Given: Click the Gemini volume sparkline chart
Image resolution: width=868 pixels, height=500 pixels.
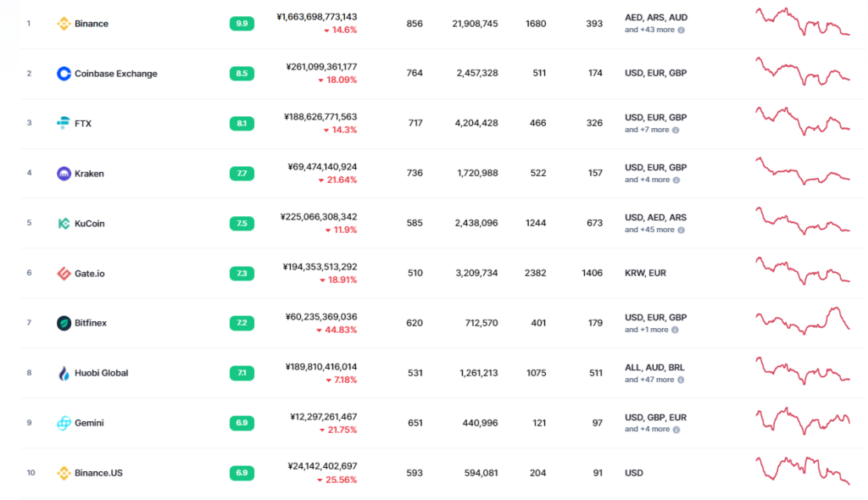Looking at the screenshot, I should tap(803, 421).
